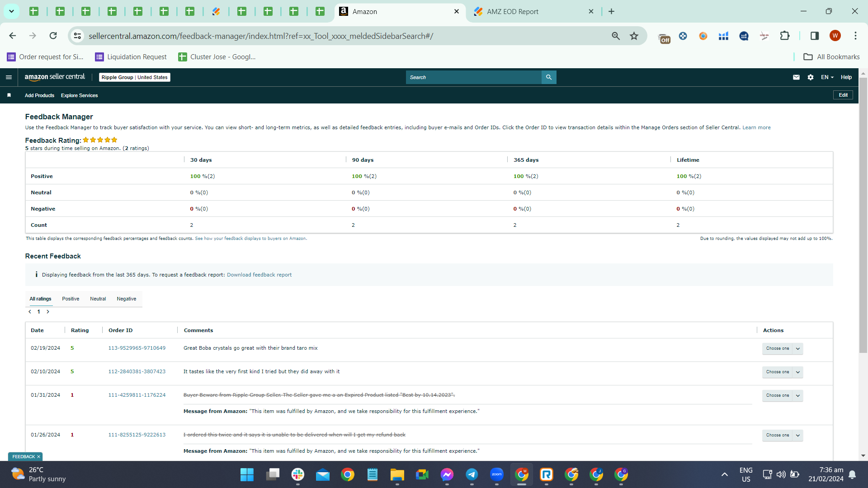Click the Ripple Group United States account switcher
This screenshot has height=488, width=868.
coord(135,77)
